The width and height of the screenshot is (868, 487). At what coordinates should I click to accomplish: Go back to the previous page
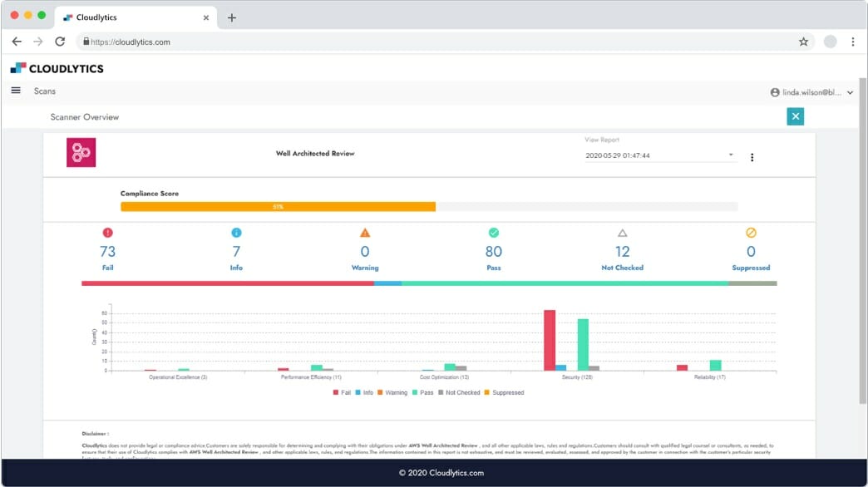coord(17,42)
